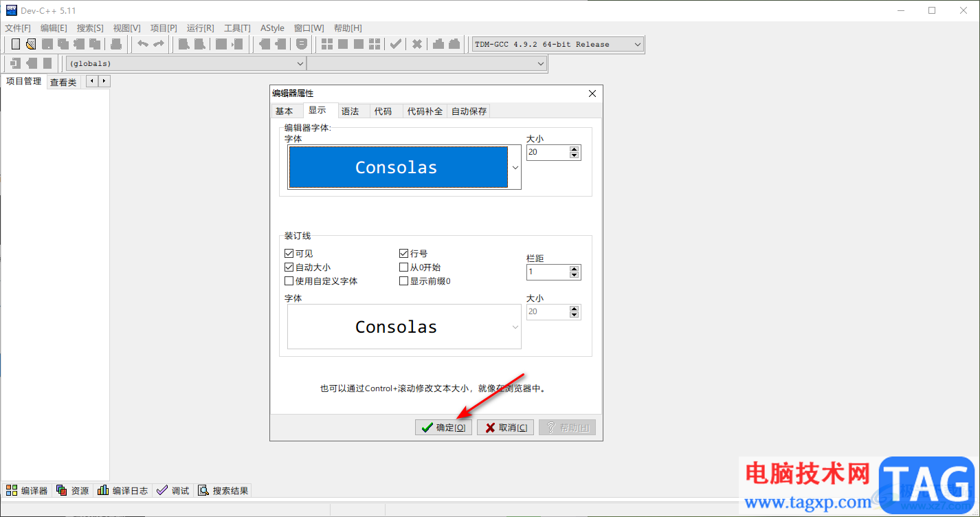Open the 调试 bottom panel tab
Screen dimensions: 980x517
[173, 490]
